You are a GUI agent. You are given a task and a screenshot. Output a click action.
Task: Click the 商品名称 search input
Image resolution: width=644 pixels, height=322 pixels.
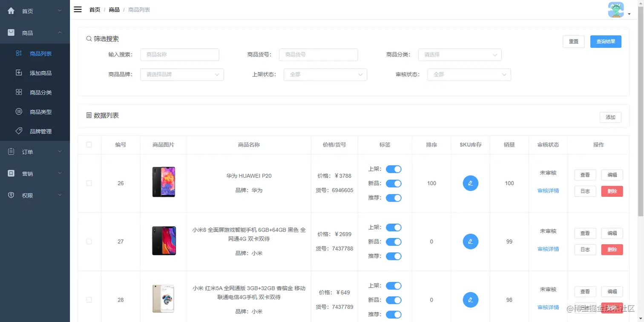[x=180, y=55]
